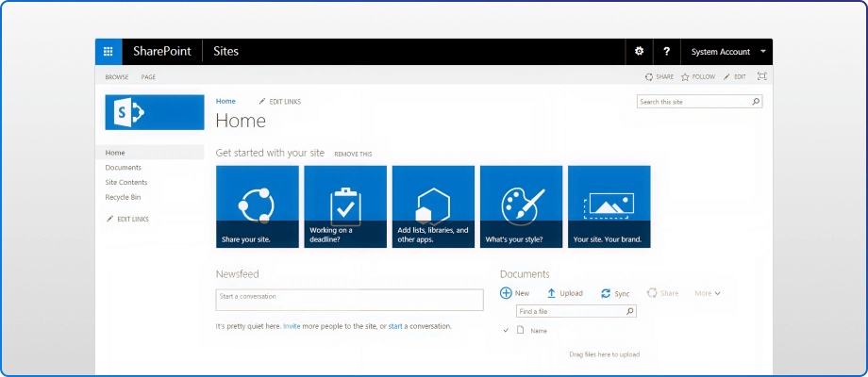The width and height of the screenshot is (868, 377).
Task: Click the Sync icon in Documents
Action: (606, 293)
